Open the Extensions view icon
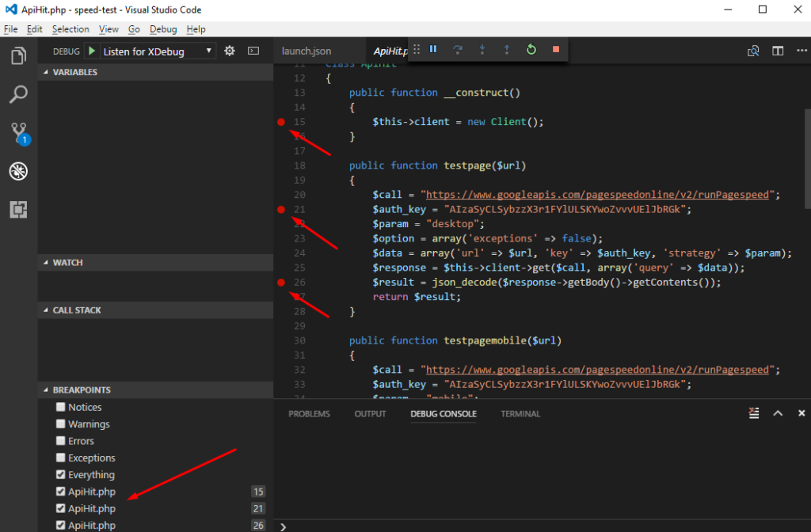Viewport: 811px width, 532px height. tap(18, 209)
